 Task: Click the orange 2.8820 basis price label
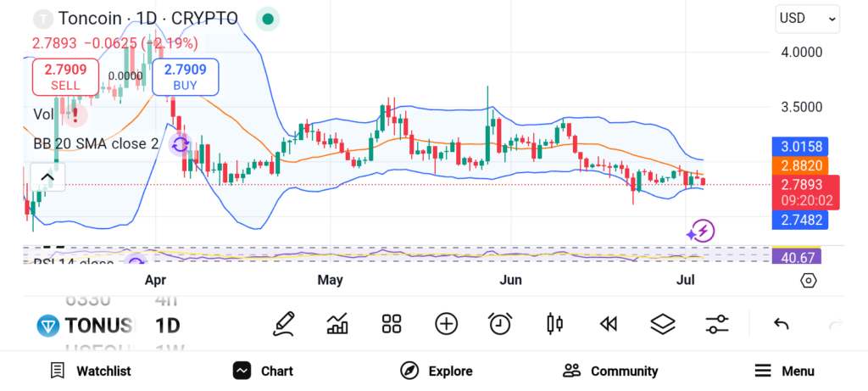(800, 165)
